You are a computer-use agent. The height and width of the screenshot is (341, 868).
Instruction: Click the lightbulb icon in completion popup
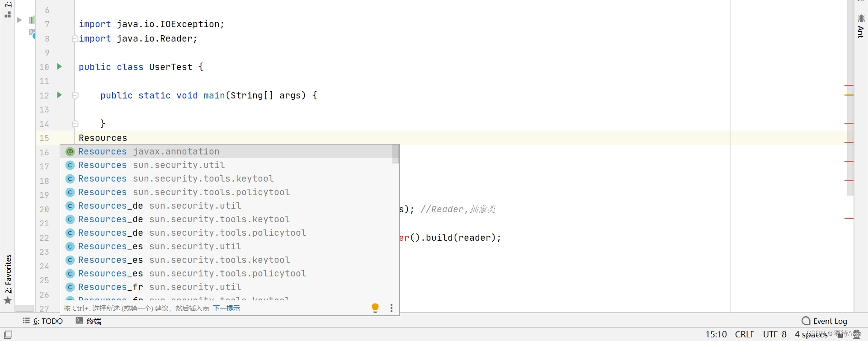pyautogui.click(x=375, y=308)
